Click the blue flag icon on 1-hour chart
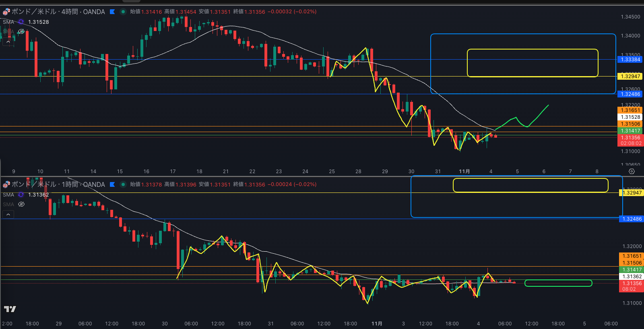The height and width of the screenshot is (329, 644). [x=112, y=184]
